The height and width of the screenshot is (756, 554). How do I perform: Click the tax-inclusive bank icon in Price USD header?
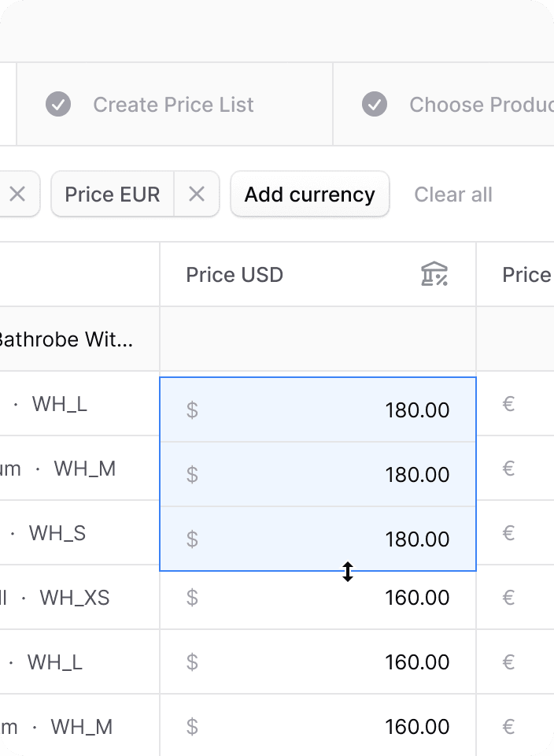tap(434, 274)
